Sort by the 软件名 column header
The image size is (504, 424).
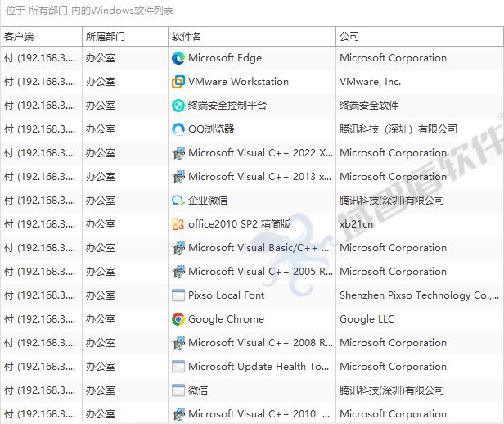pos(252,37)
